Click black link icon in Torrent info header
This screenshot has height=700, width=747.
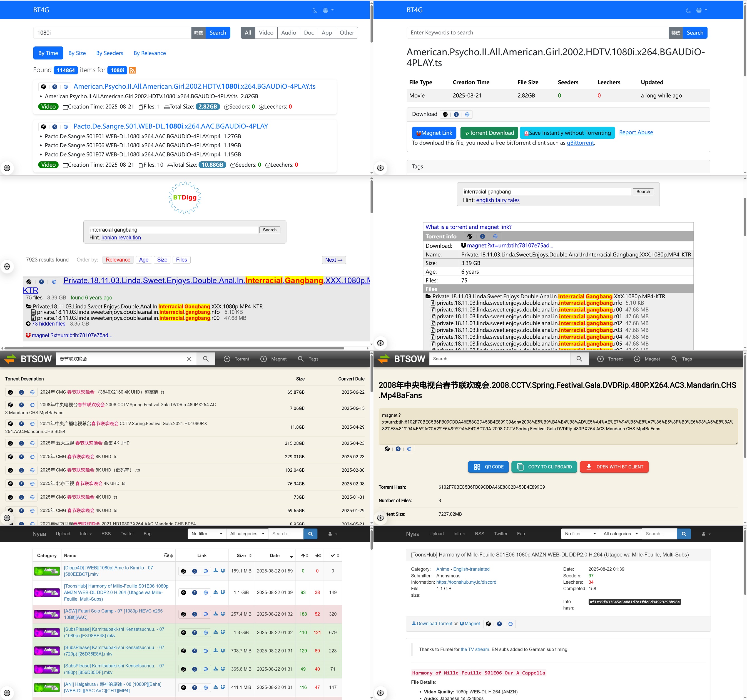point(470,237)
